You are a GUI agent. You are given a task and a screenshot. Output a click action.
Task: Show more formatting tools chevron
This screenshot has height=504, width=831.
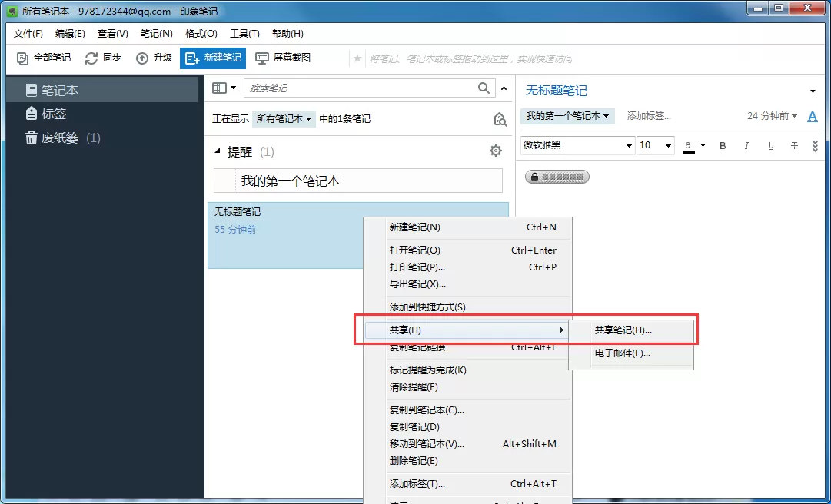pos(815,146)
